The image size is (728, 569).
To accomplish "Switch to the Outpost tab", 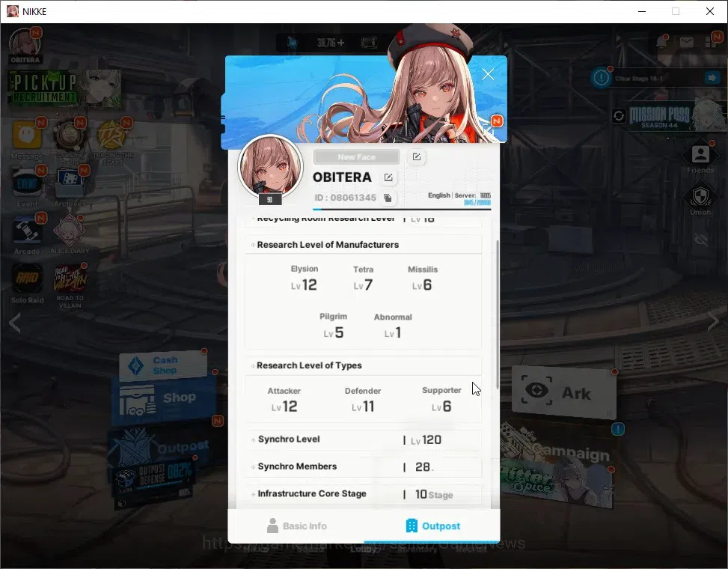I will point(432,526).
